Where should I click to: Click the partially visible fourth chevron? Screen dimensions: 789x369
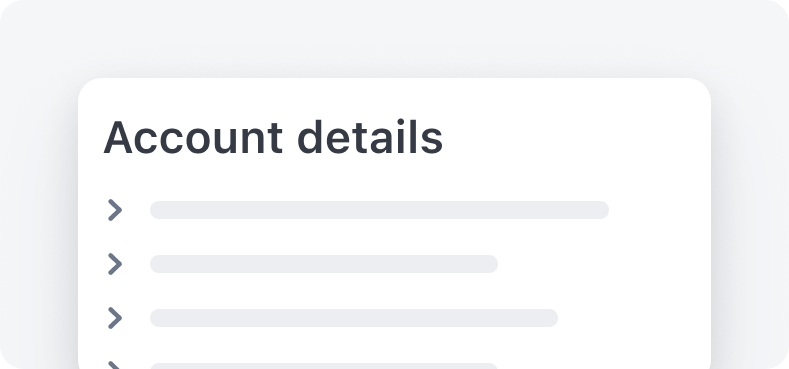115,365
